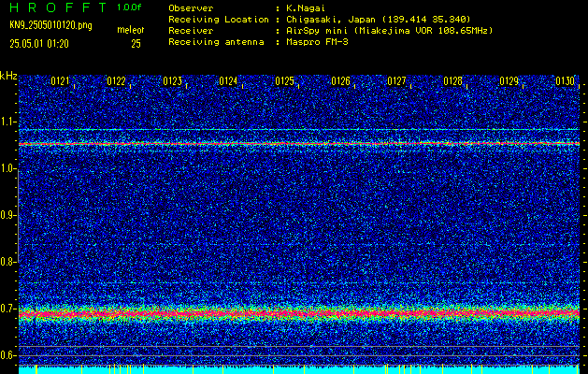This screenshot has height=374, width=588.
Task: Click the 0123 time marker
Action: (173, 81)
